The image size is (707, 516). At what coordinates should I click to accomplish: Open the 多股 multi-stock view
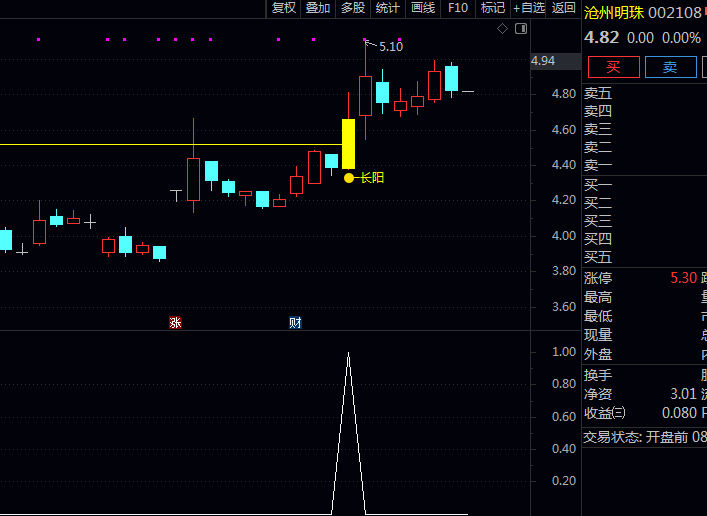point(353,8)
